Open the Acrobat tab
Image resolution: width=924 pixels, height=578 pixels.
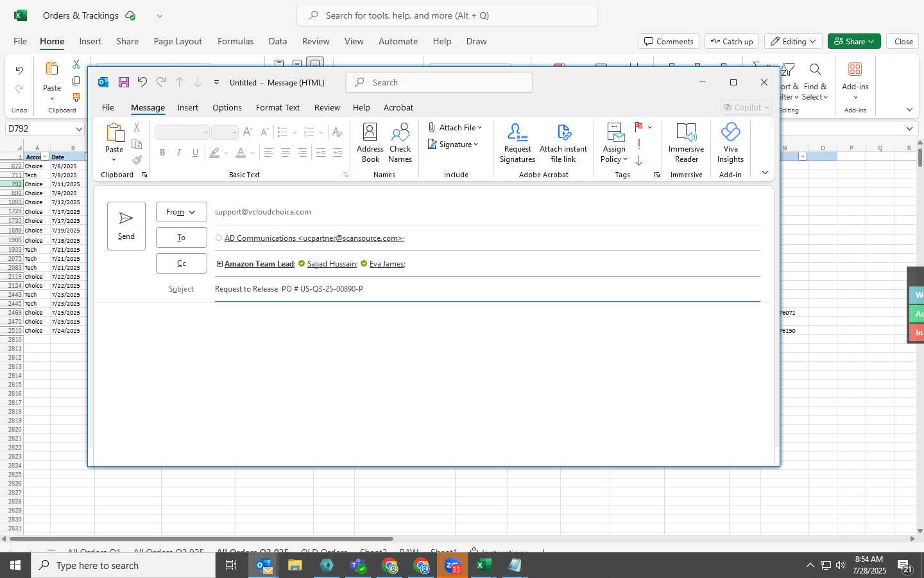pyautogui.click(x=398, y=107)
